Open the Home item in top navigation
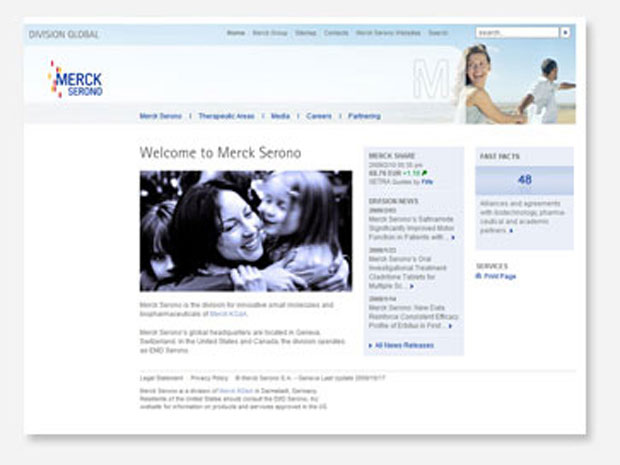 (x=235, y=33)
